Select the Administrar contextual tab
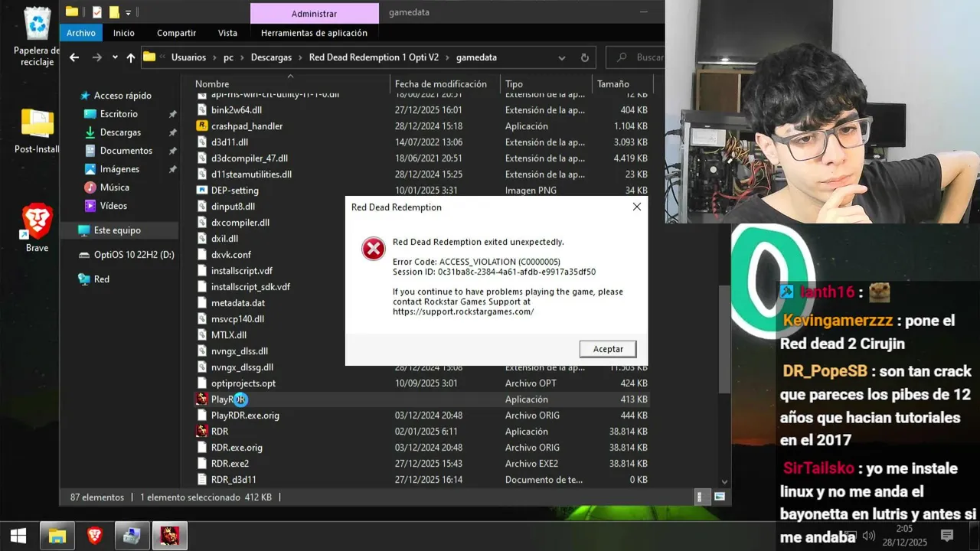980x551 pixels. coord(314,13)
